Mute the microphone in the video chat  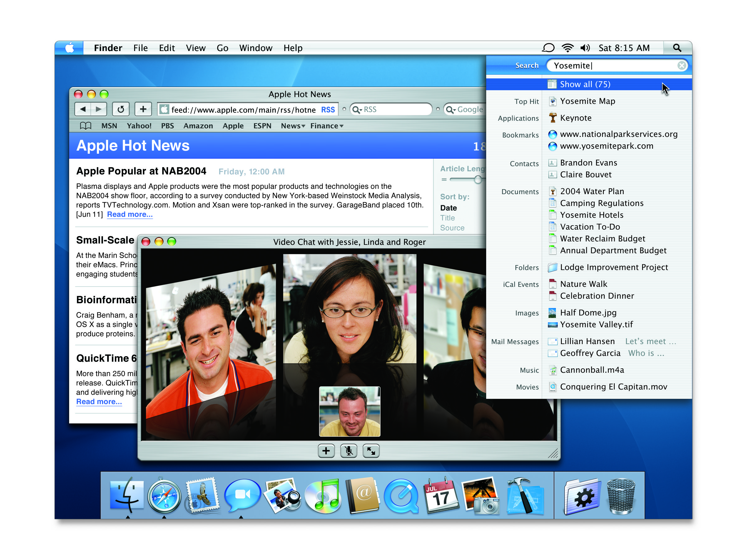349,451
